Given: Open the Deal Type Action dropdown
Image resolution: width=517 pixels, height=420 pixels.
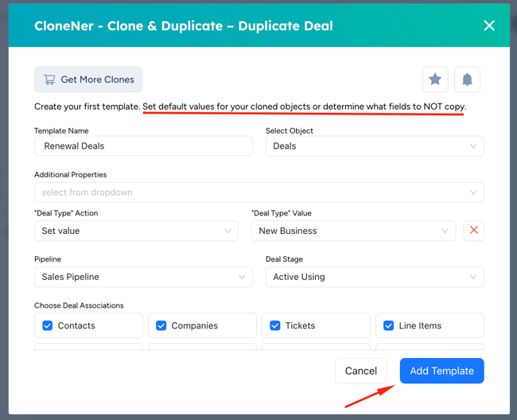Looking at the screenshot, I should 136,231.
